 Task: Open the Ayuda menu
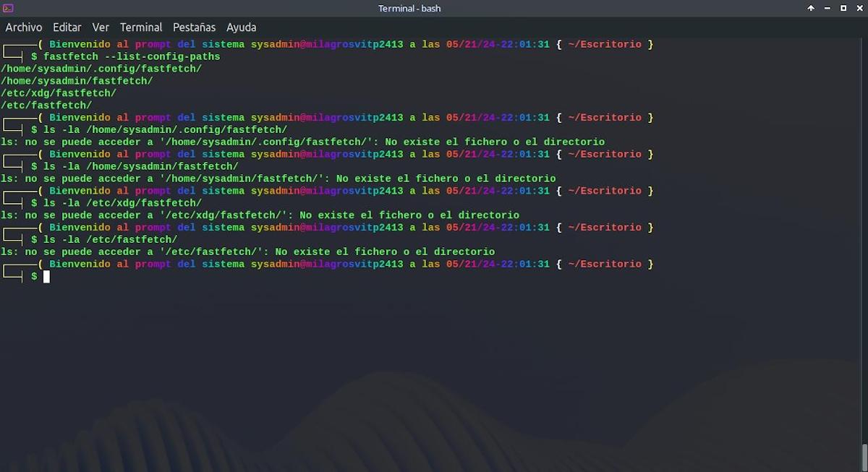[242, 27]
